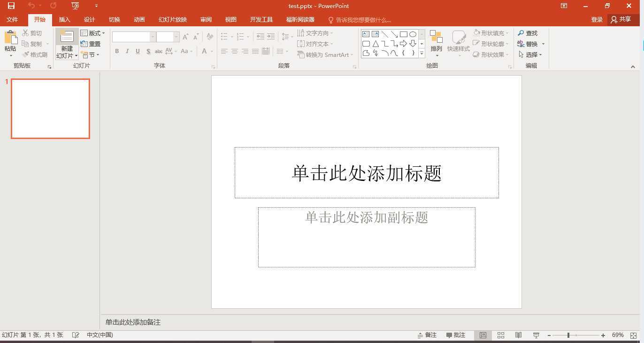Click the zoom in plus button
This screenshot has height=343, width=644.
[603, 335]
